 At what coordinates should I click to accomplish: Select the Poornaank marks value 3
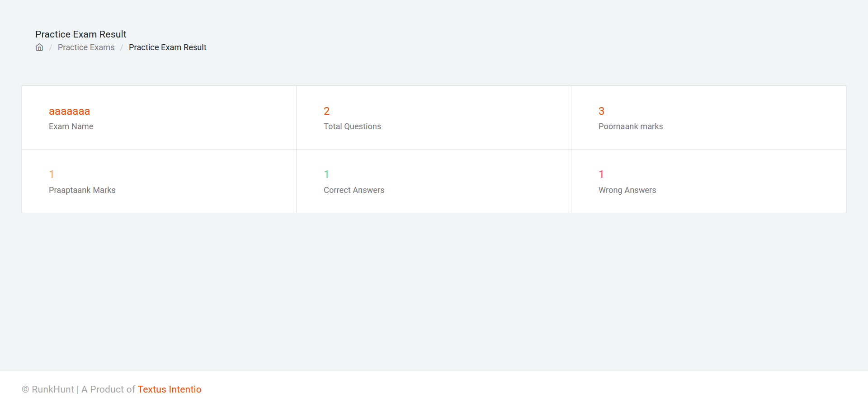coord(601,111)
